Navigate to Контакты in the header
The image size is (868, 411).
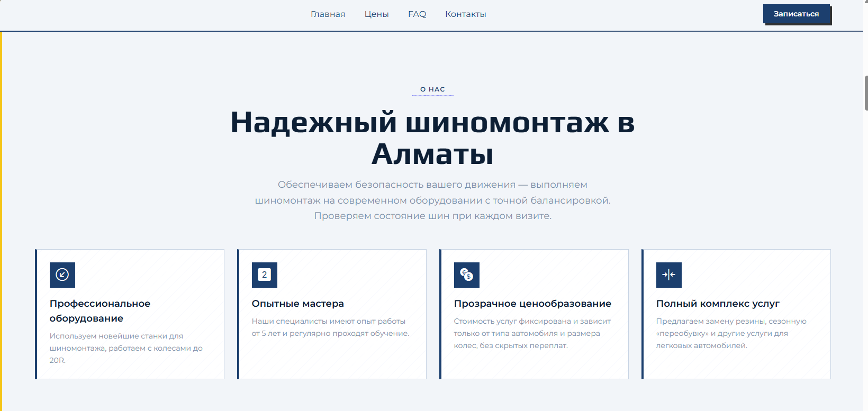pos(465,14)
